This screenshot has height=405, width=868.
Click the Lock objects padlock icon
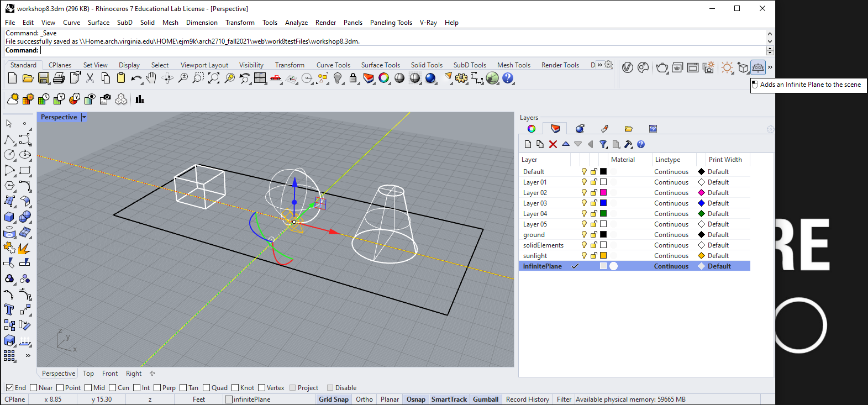tap(353, 78)
